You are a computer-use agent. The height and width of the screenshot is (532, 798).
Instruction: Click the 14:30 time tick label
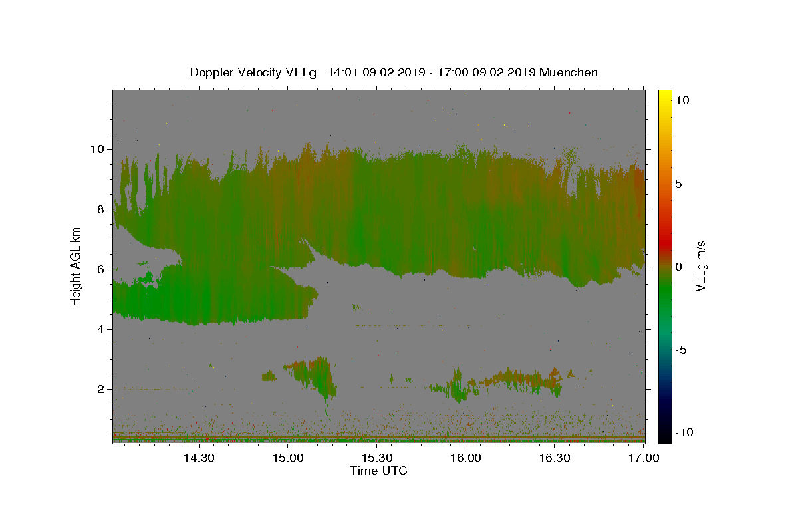point(198,458)
